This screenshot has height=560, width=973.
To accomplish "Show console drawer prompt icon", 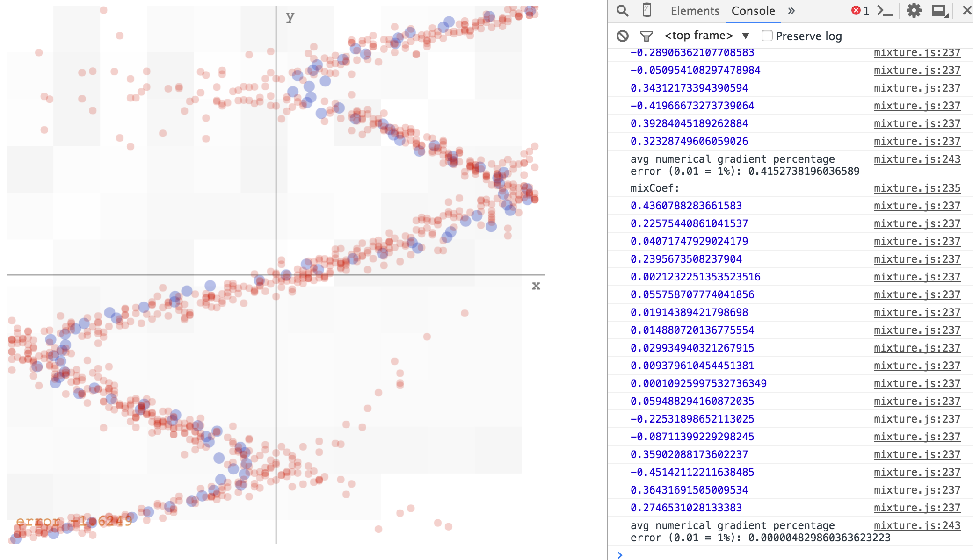I will pyautogui.click(x=885, y=10).
